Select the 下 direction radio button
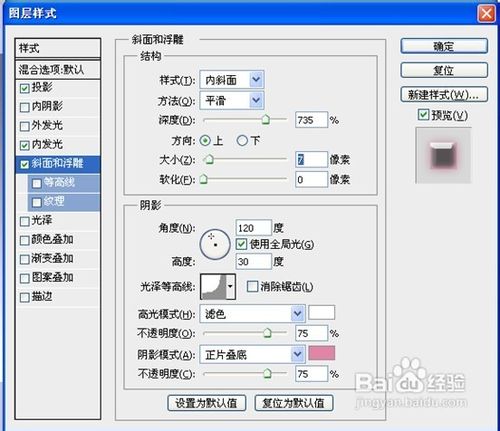The image size is (500, 431). click(x=242, y=141)
